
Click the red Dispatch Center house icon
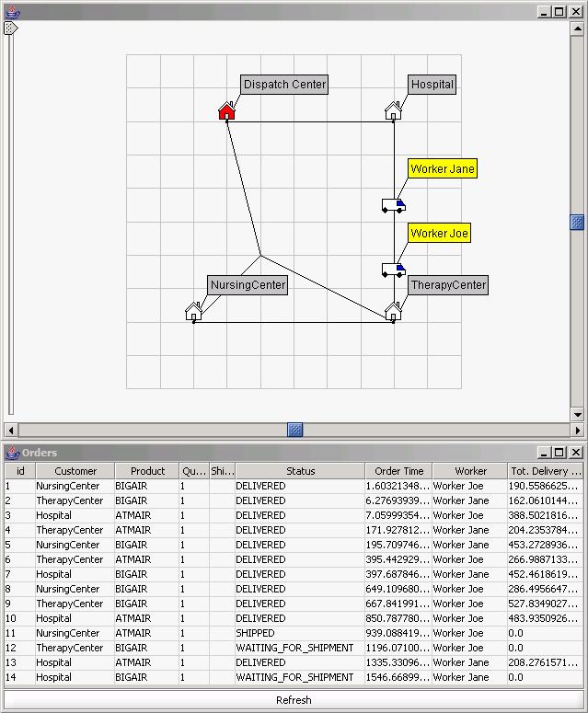[226, 111]
